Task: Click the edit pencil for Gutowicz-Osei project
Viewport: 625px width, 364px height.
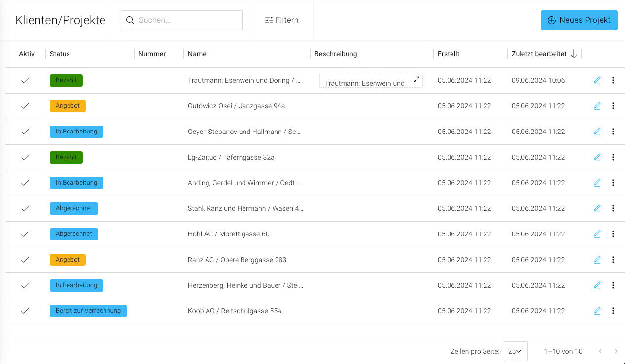Action: [x=597, y=106]
